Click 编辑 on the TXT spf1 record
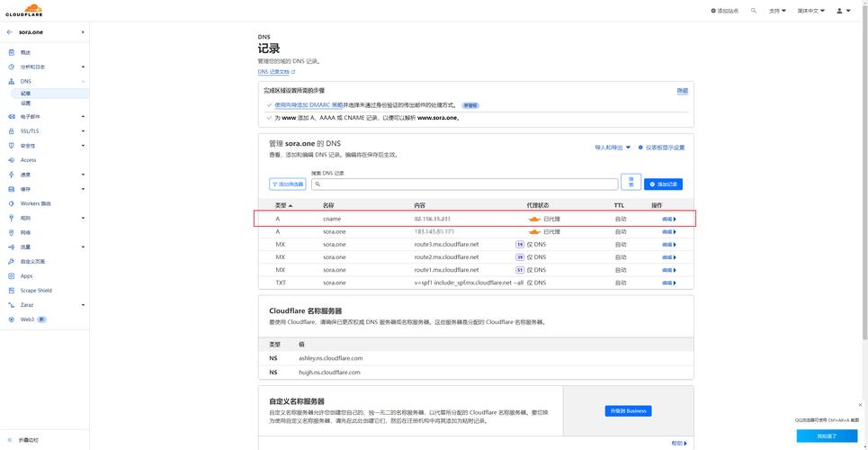 click(x=668, y=283)
